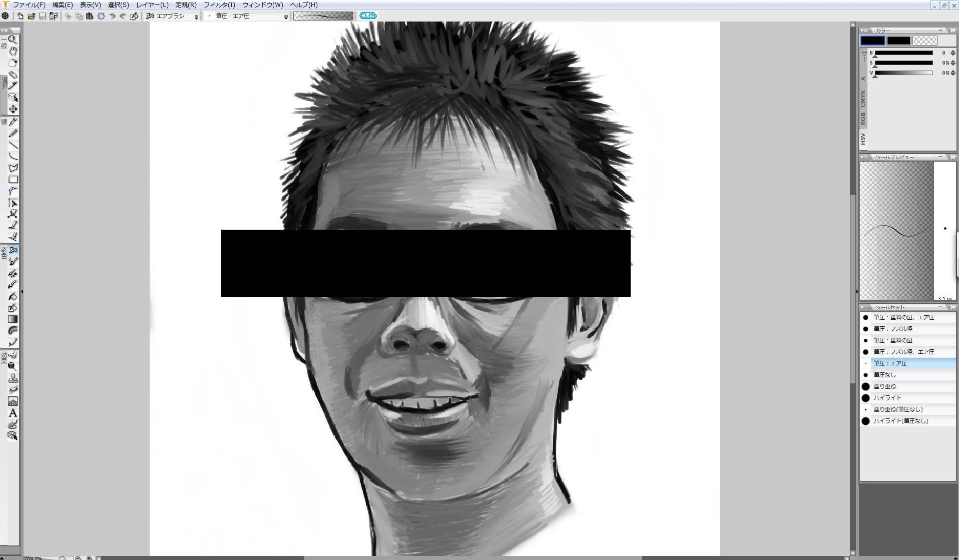959x560 pixels.
Task: Select the Pen nib tool
Action: coord(13,122)
